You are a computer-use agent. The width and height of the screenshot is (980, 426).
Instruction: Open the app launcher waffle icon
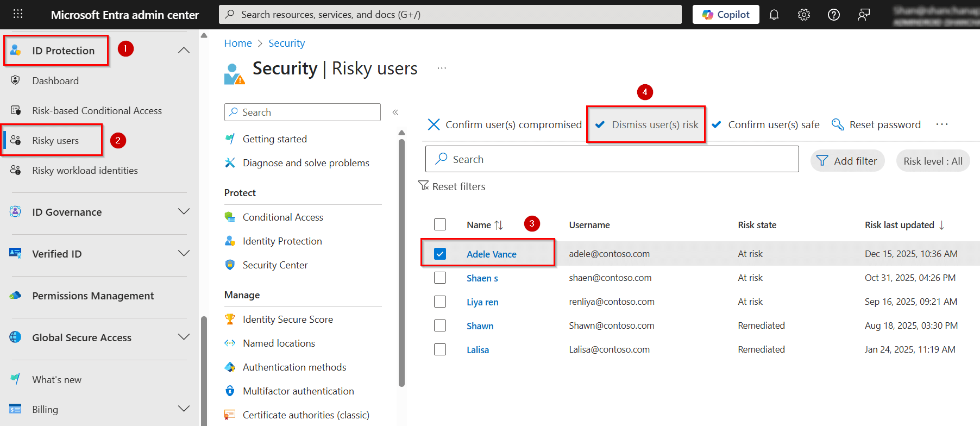click(18, 14)
